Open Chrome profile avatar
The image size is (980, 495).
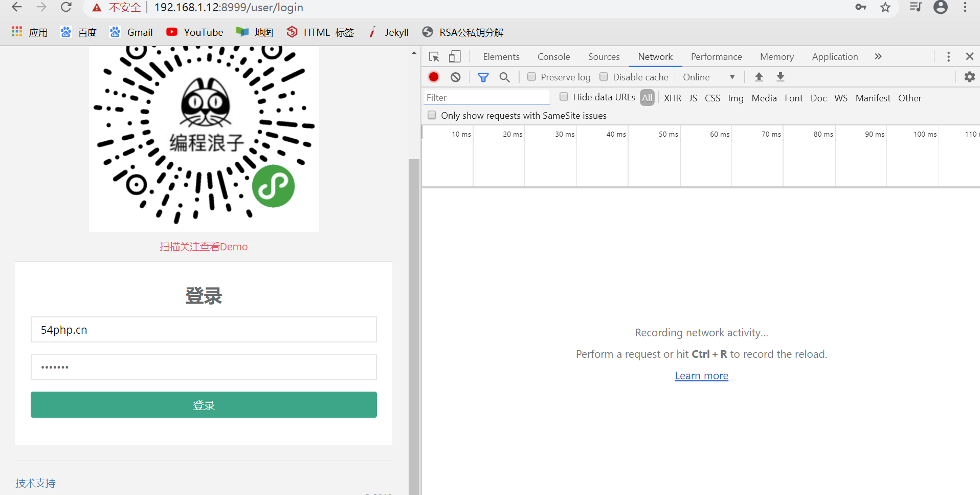coord(941,7)
